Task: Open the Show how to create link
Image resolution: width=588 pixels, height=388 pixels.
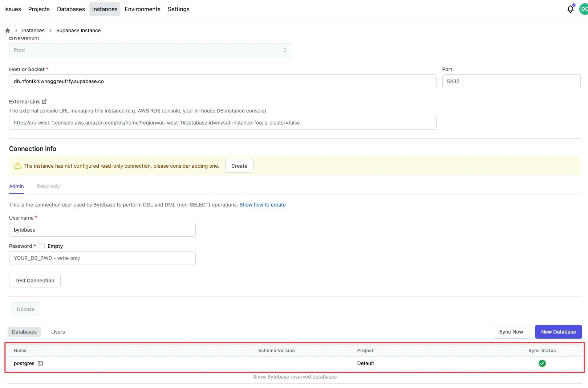Action: tap(262, 204)
